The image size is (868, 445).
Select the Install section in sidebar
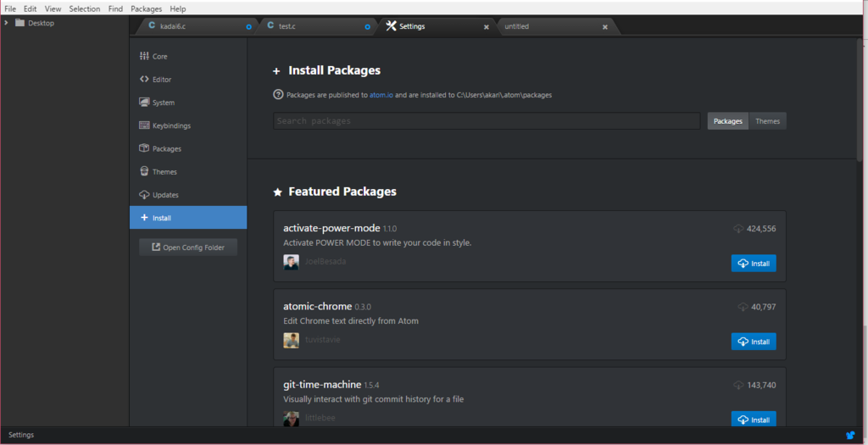[188, 218]
